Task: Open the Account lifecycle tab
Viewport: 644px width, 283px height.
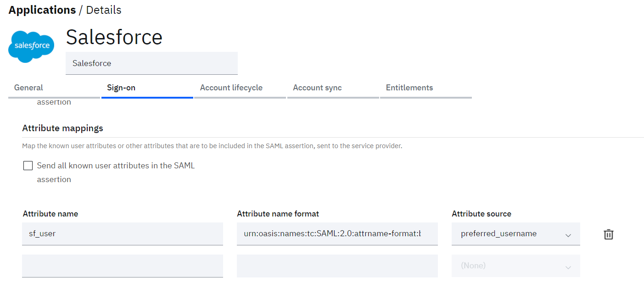Action: (x=231, y=88)
